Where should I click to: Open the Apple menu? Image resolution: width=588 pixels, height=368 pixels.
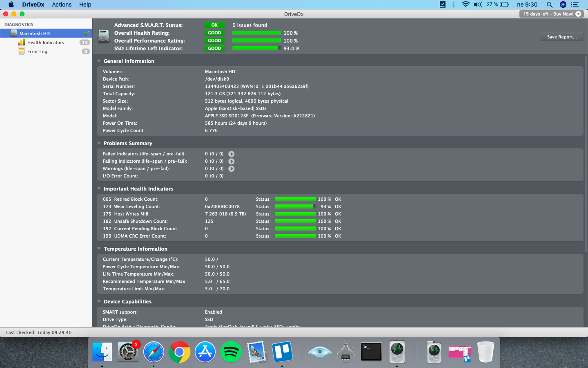pyautogui.click(x=11, y=4)
